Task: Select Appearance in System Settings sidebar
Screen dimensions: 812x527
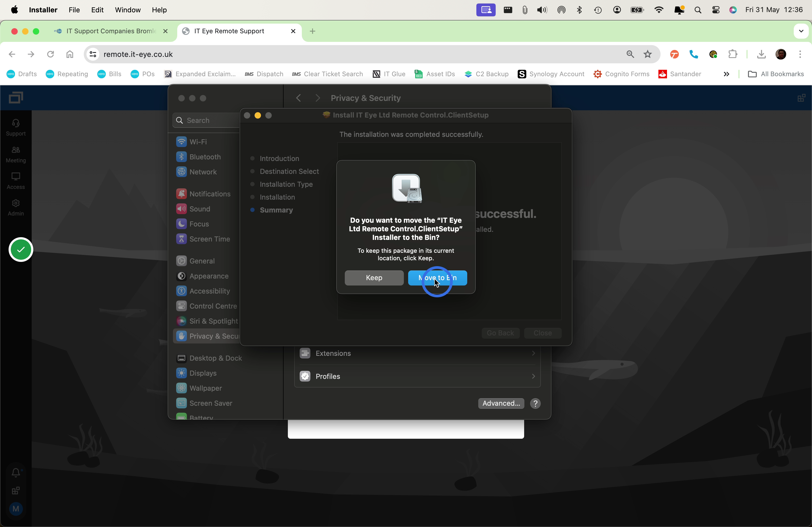Action: coord(206,276)
